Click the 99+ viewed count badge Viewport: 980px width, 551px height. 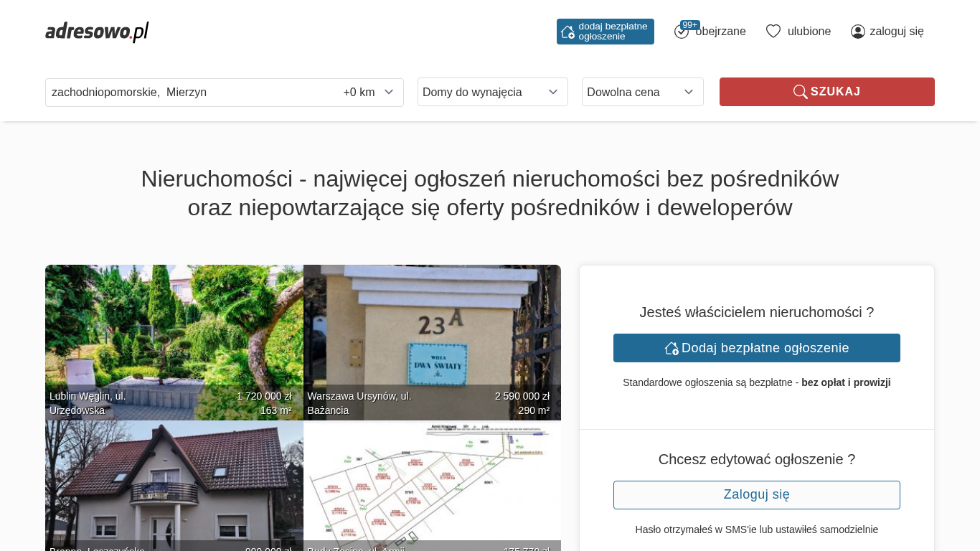point(689,25)
